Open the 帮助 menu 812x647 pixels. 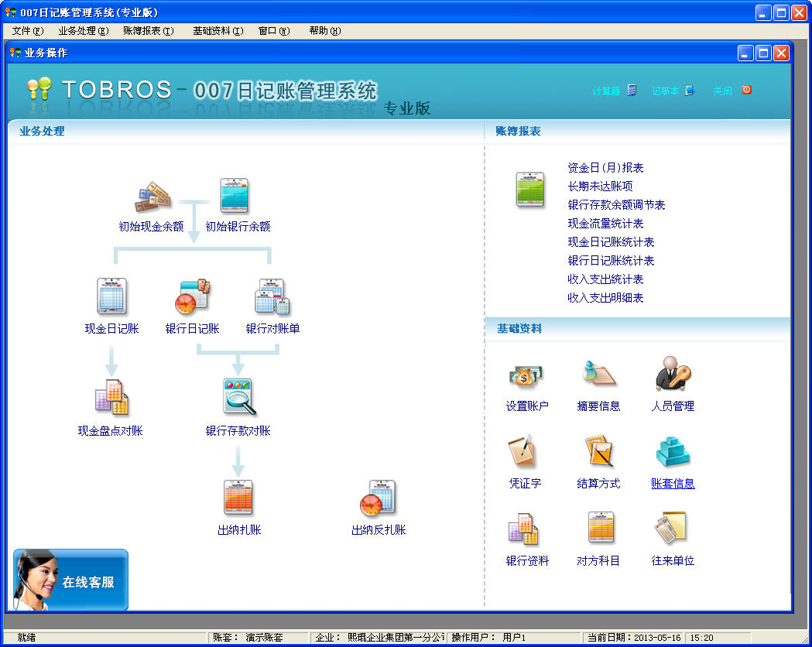pos(324,30)
